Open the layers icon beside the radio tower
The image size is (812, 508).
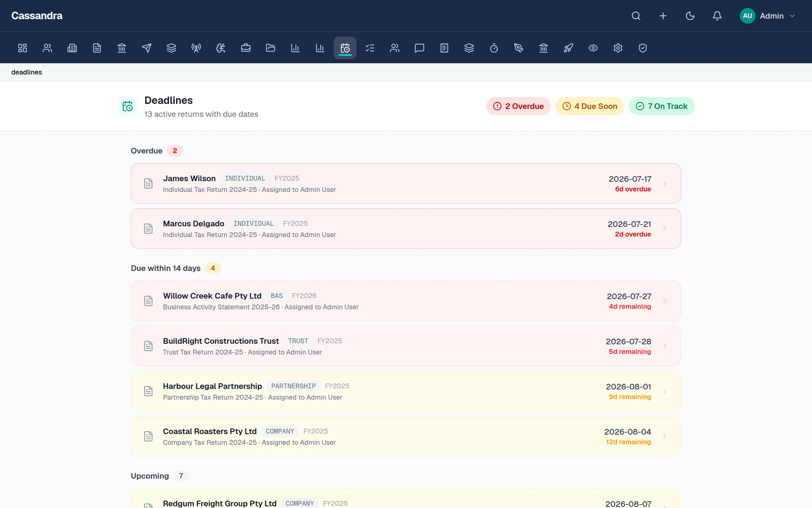point(172,48)
